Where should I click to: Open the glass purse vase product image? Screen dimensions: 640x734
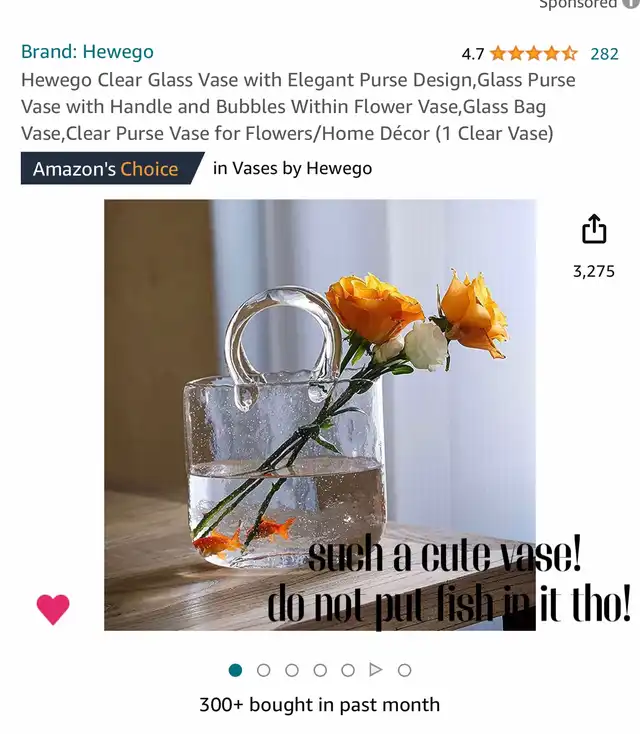[x=320, y=415]
